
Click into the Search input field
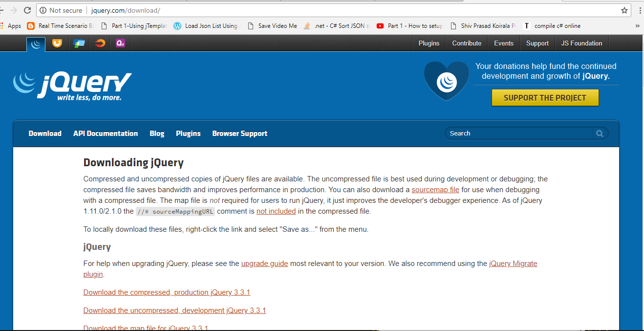tap(519, 133)
